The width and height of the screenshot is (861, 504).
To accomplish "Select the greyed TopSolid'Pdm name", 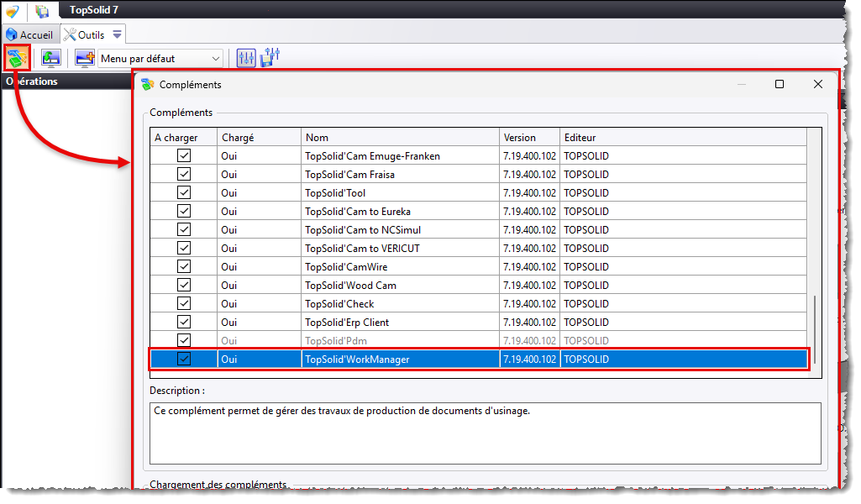I will (x=335, y=340).
